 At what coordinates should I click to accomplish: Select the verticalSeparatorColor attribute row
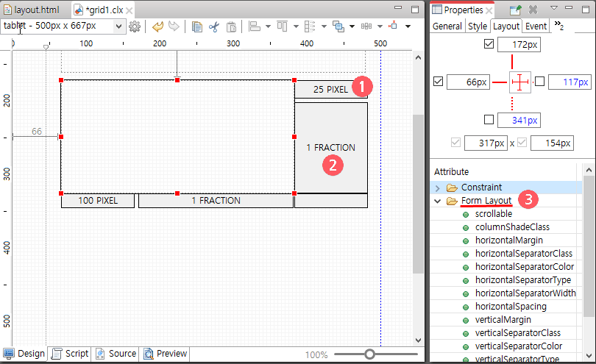pyautogui.click(x=506, y=346)
